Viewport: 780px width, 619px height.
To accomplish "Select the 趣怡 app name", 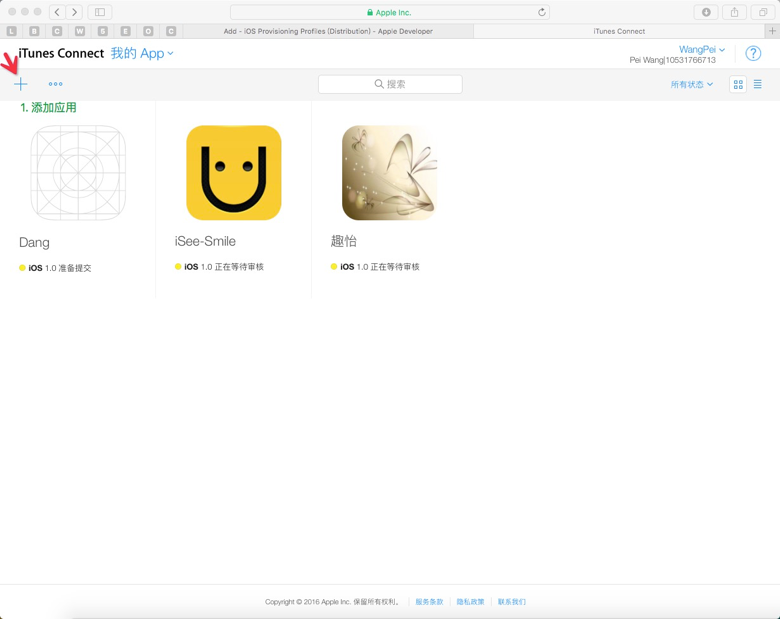I will point(343,241).
